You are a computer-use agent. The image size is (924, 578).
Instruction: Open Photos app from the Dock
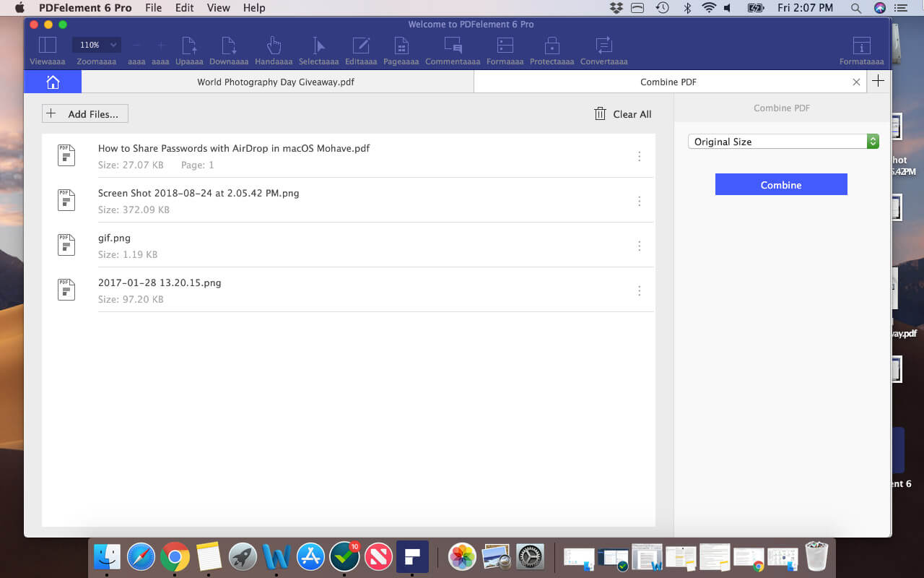click(462, 557)
